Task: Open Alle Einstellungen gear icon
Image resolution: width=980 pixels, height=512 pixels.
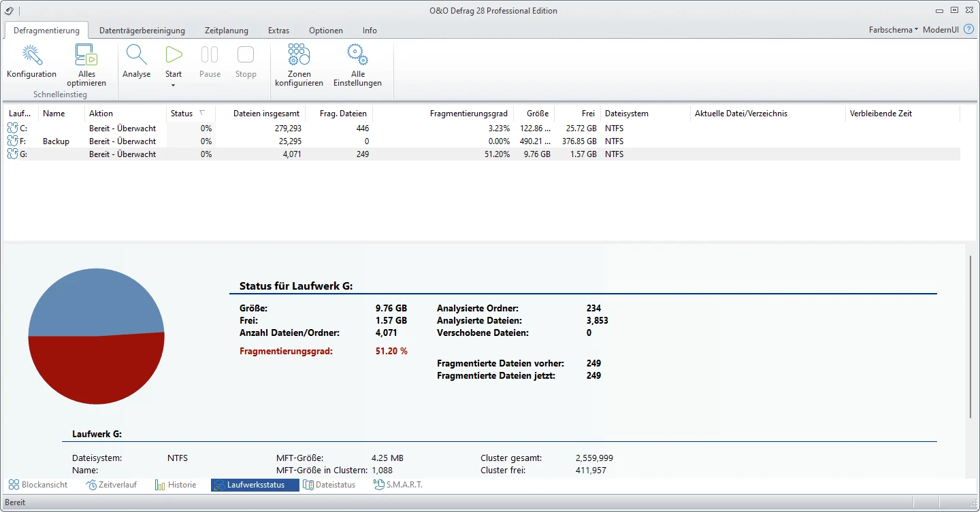Action: (357, 54)
